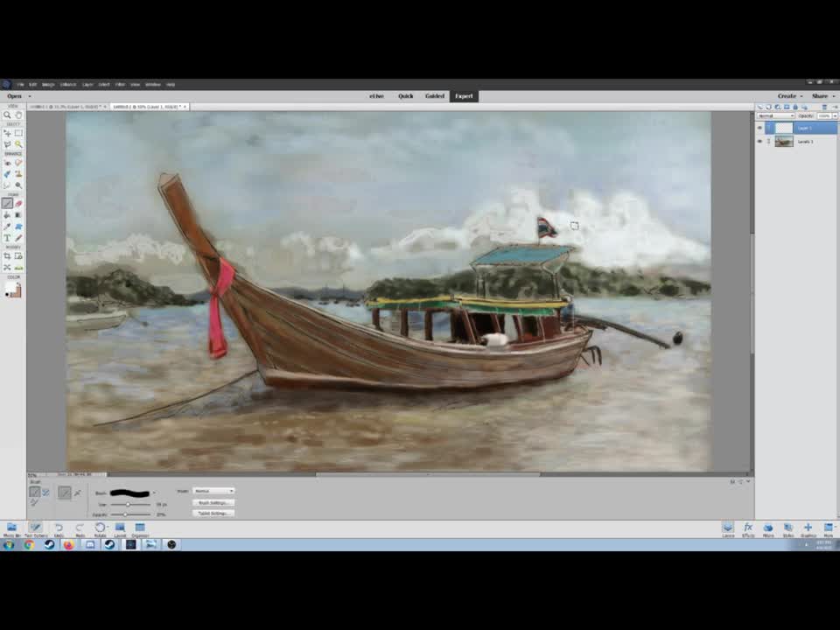The image size is (840, 630).
Task: Switch to the eLive tab
Action: [376, 96]
